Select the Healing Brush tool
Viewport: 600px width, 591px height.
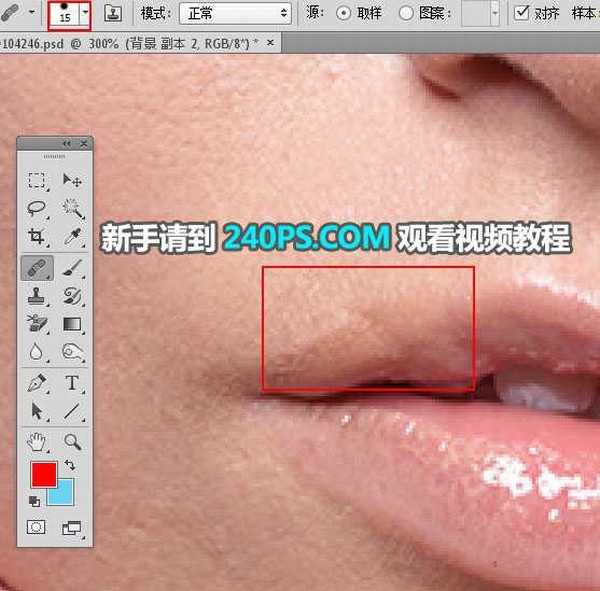pos(37,268)
